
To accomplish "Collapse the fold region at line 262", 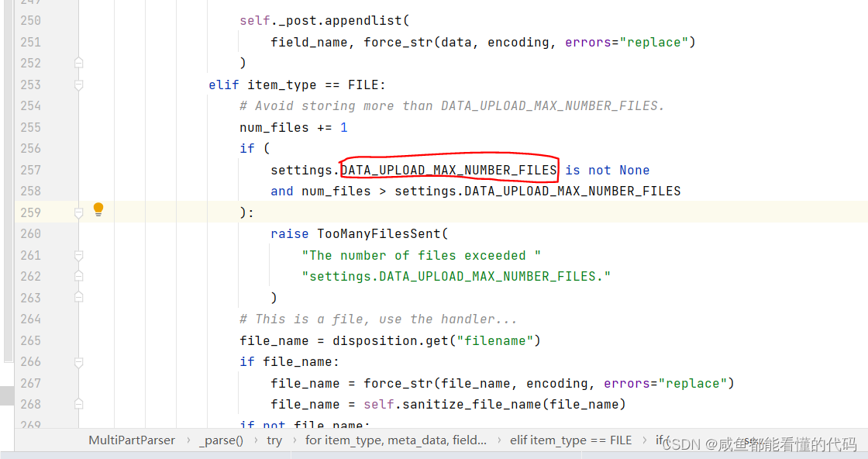I will 78,276.
